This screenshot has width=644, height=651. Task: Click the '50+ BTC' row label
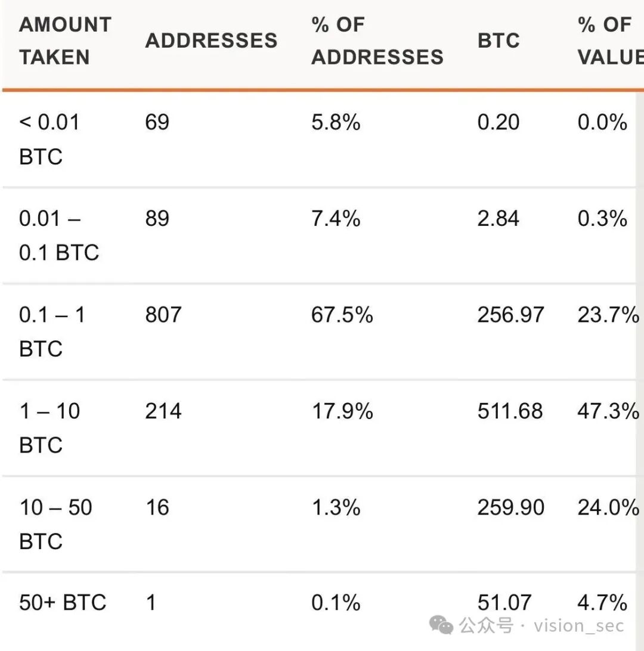point(63,603)
